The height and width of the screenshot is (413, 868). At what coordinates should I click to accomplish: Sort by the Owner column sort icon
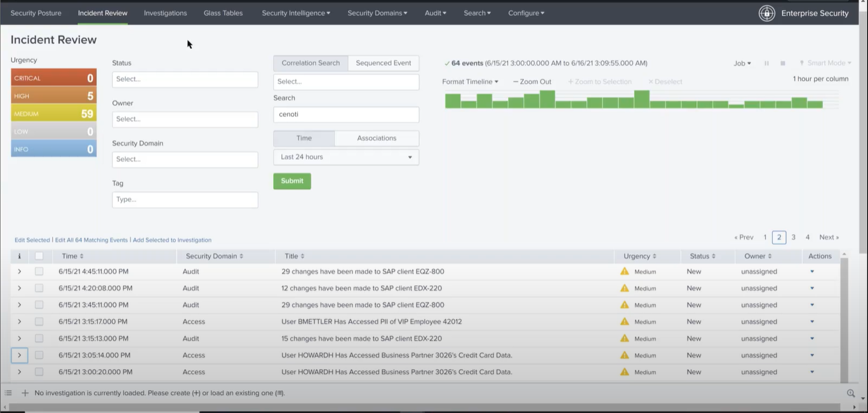(x=770, y=256)
